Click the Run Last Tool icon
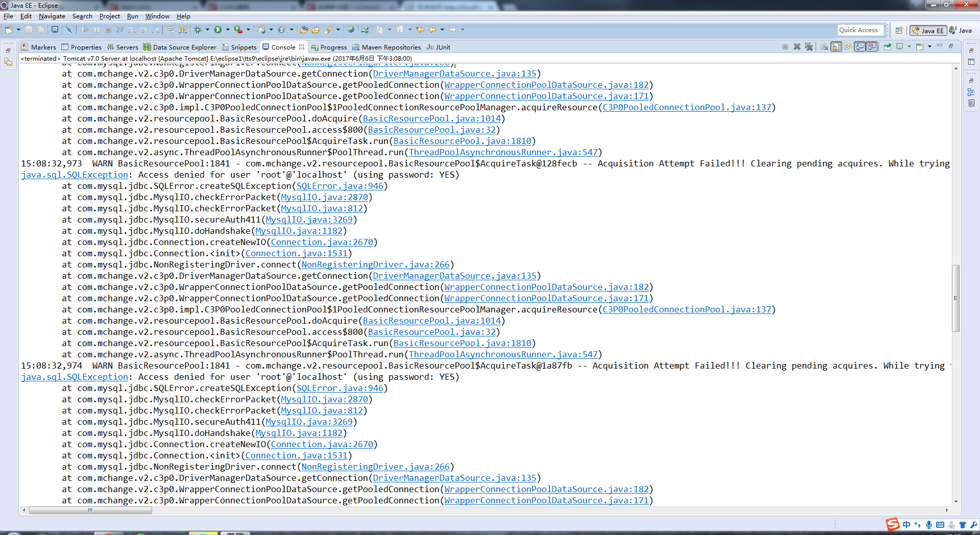The image size is (980, 535). (238, 30)
